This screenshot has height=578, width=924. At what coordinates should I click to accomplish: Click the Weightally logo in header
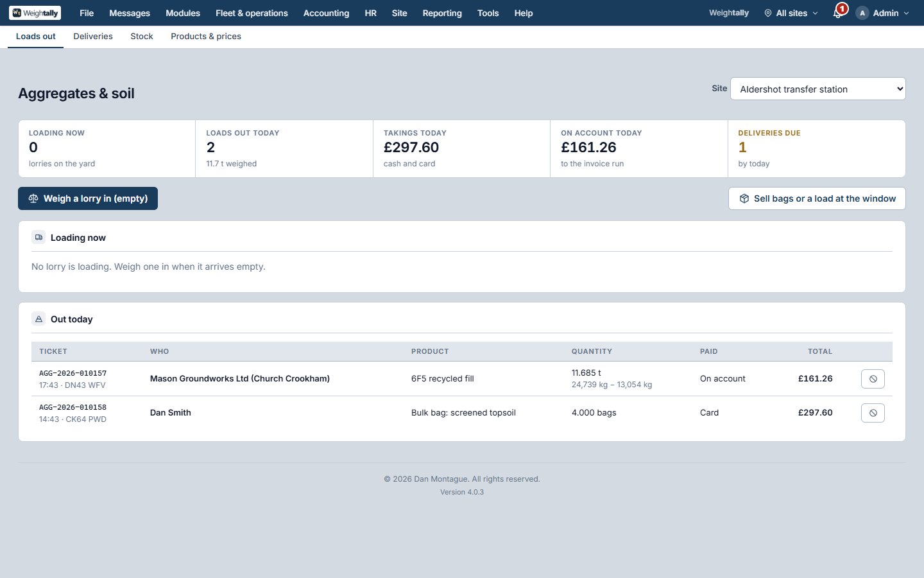coord(35,13)
